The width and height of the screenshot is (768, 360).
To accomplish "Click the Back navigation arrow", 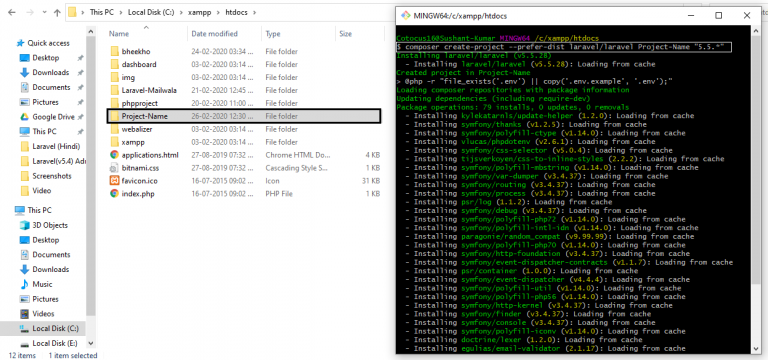I will click(x=12, y=13).
